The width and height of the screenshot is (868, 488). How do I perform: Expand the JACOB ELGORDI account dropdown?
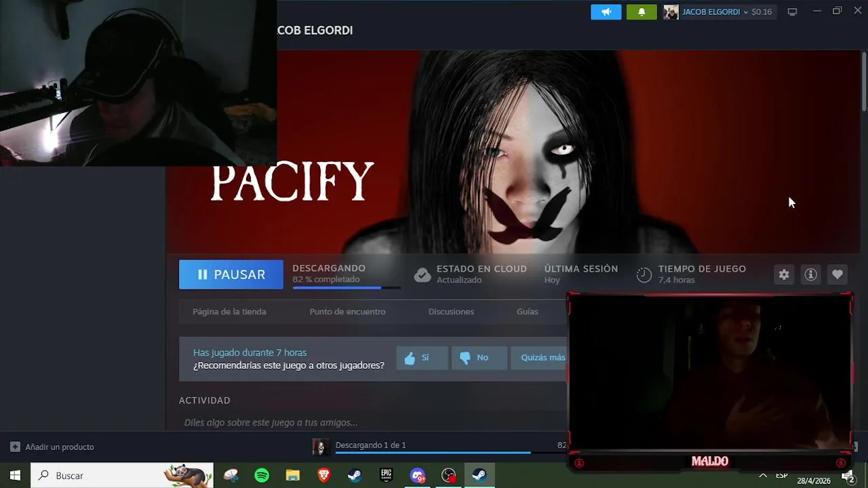click(715, 12)
